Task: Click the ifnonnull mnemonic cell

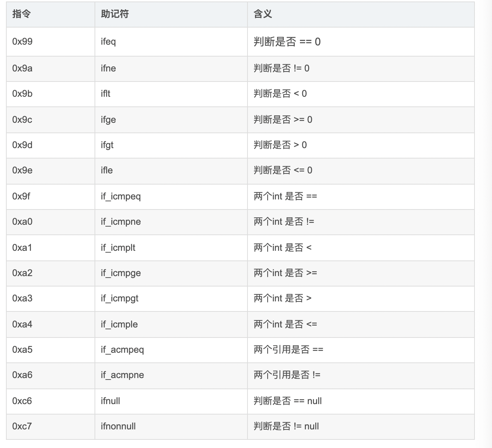Action: tap(171, 427)
